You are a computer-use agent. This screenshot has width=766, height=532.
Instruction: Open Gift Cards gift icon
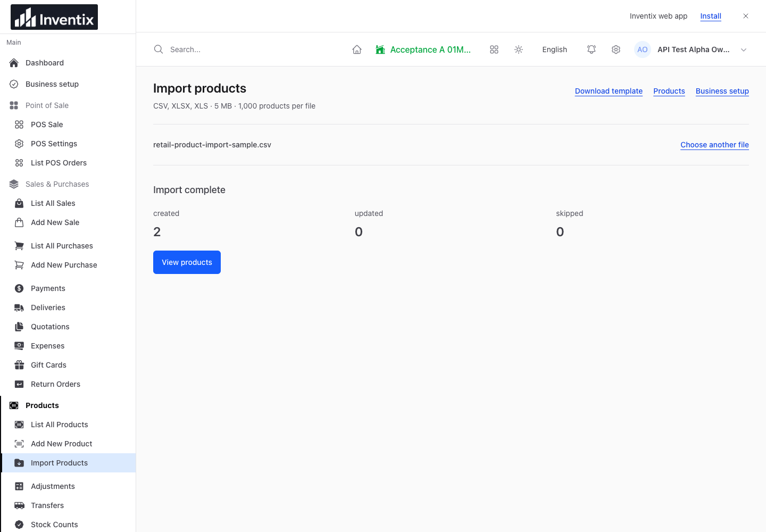click(x=19, y=365)
